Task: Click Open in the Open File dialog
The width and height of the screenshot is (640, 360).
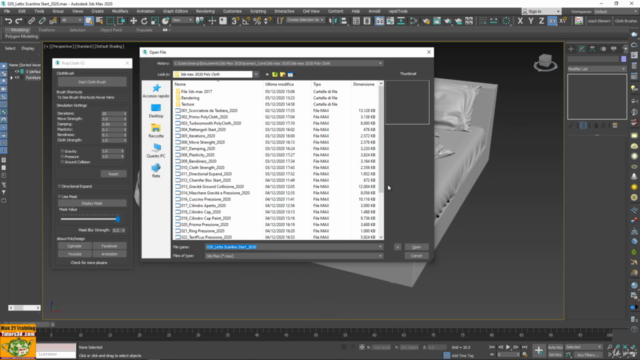Action: tap(416, 247)
